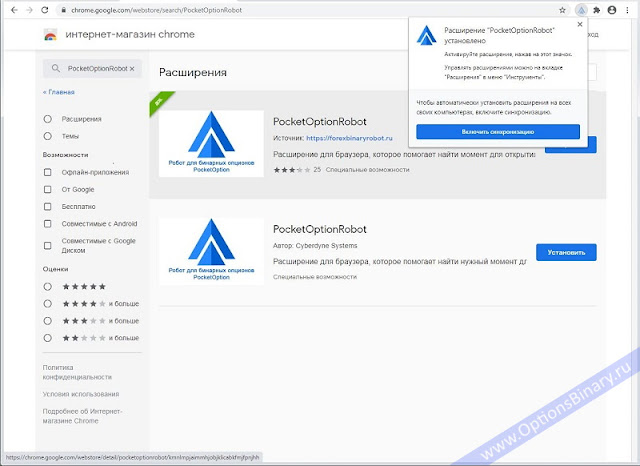
Task: Click the Расширения section heading
Action: (193, 73)
